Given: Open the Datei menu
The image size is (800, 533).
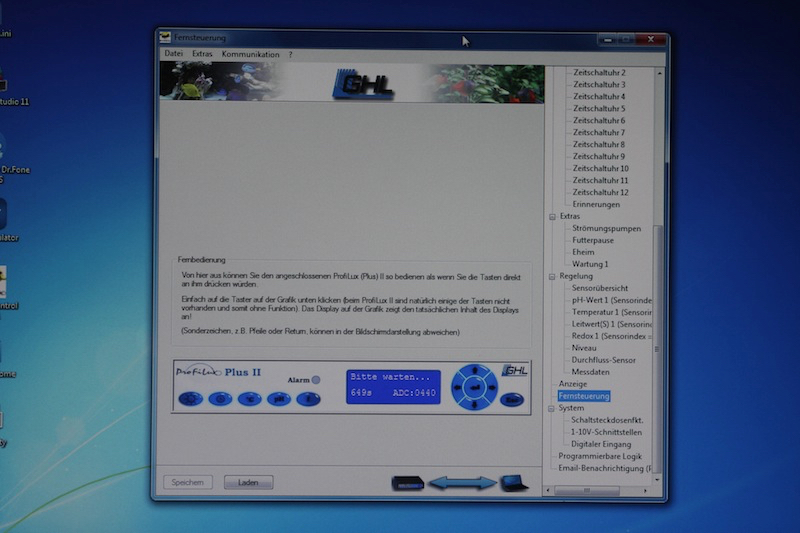Looking at the screenshot, I should [x=173, y=54].
